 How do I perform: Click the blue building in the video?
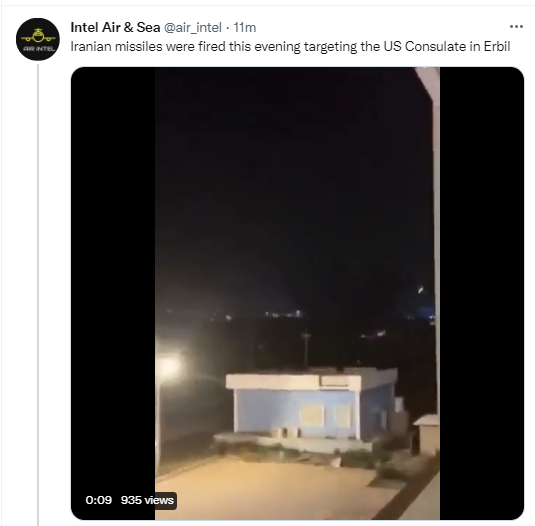tap(312, 408)
